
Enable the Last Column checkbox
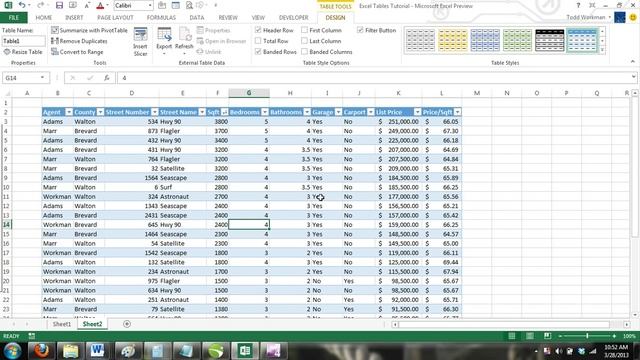pyautogui.click(x=304, y=41)
